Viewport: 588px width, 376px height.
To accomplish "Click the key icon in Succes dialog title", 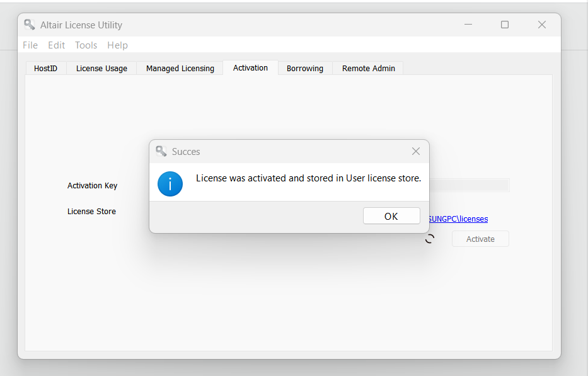I will (161, 151).
